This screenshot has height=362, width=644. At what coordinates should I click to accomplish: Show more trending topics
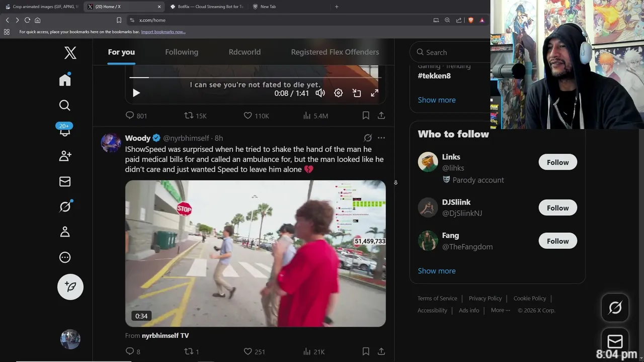(x=437, y=100)
